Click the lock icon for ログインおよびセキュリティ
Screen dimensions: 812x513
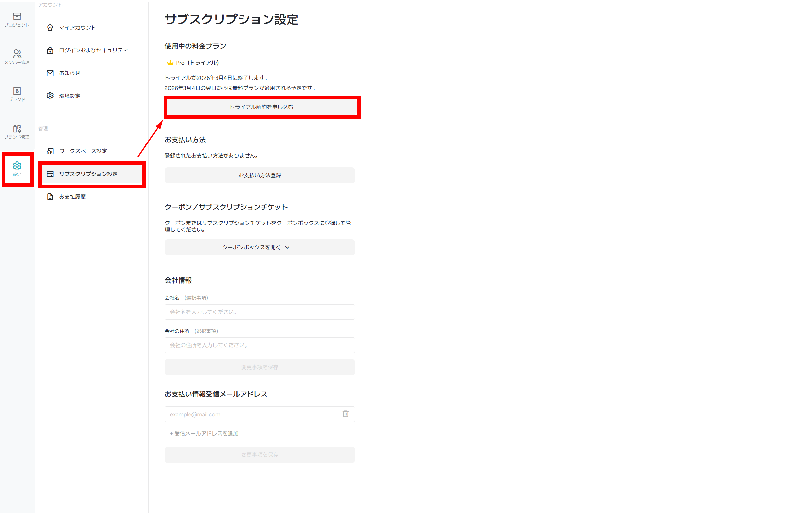[x=50, y=50]
